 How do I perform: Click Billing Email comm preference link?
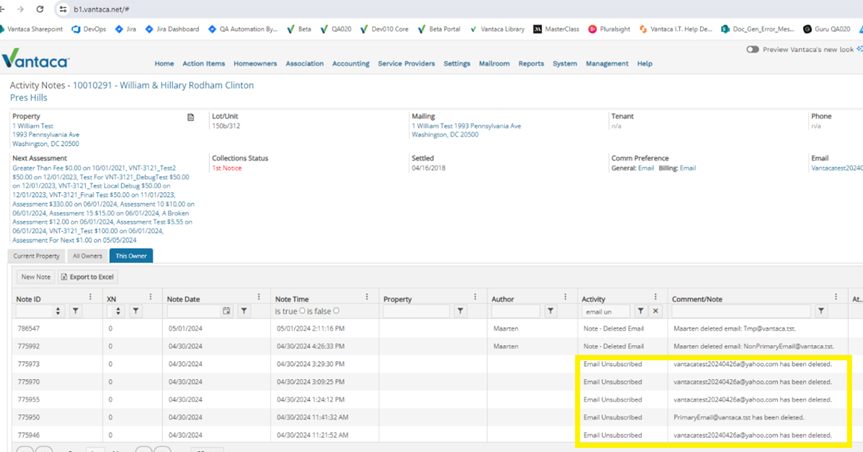pyautogui.click(x=687, y=168)
